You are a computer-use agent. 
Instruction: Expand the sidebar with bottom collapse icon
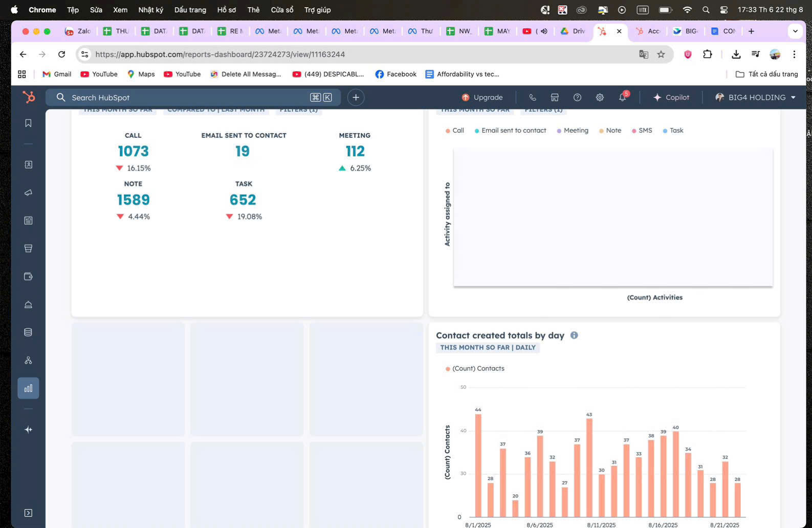(x=28, y=513)
